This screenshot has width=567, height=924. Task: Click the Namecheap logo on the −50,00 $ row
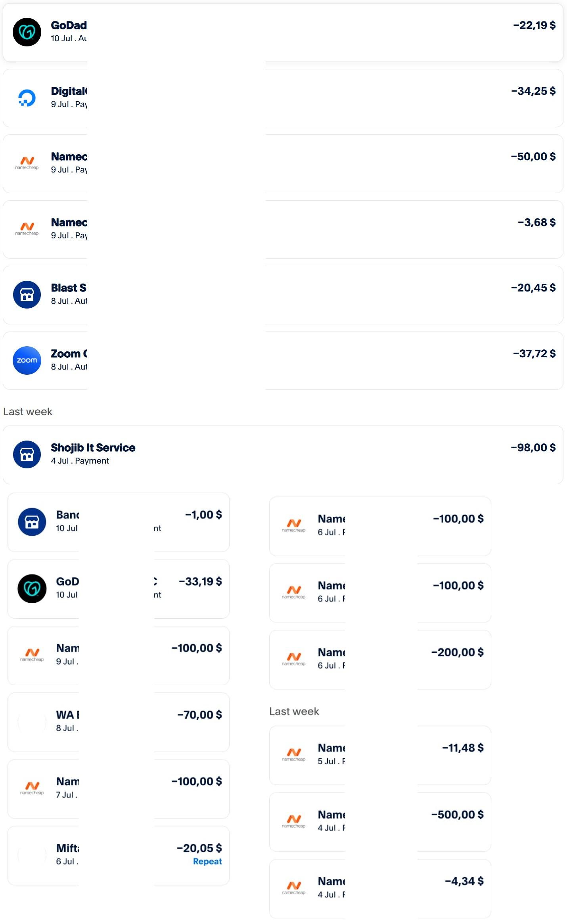click(x=27, y=163)
